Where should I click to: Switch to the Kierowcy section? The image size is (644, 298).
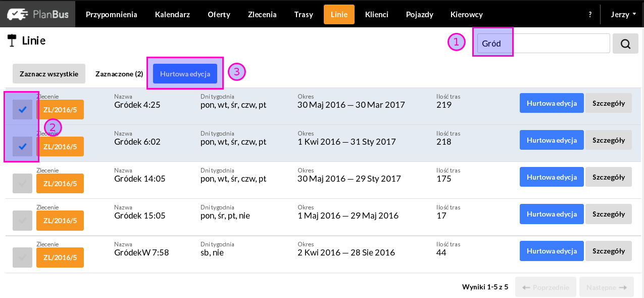466,15
